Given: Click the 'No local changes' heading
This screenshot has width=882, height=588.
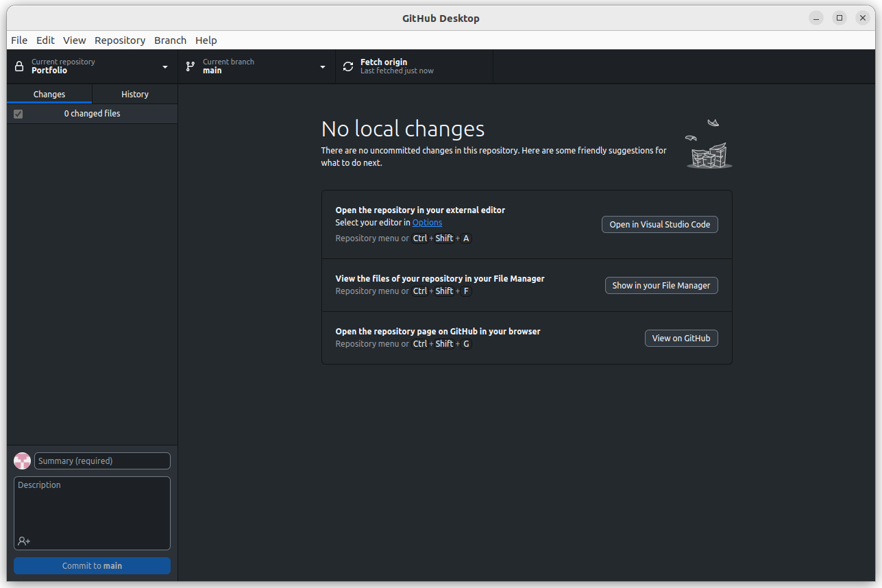Looking at the screenshot, I should (403, 129).
